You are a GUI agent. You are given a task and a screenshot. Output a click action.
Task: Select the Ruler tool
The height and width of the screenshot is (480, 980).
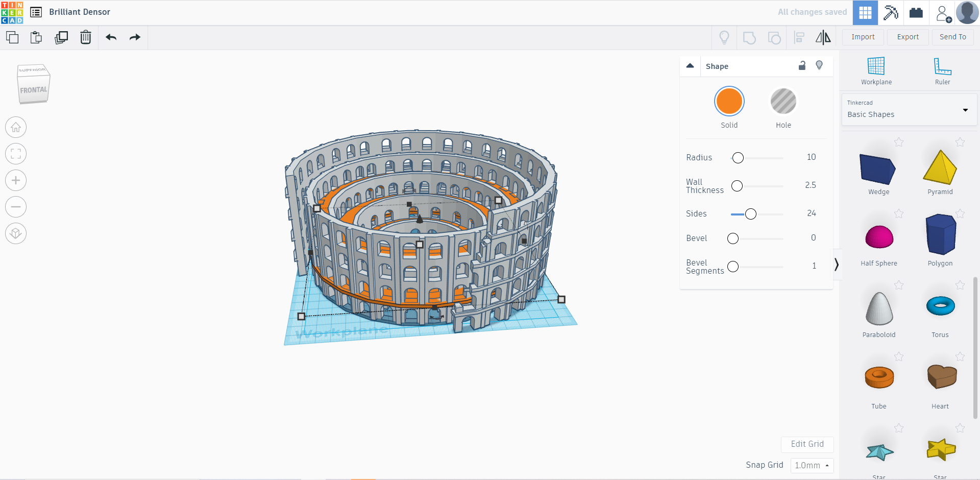click(942, 71)
